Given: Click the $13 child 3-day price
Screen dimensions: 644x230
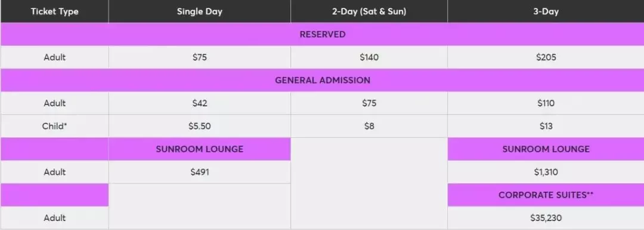Looking at the screenshot, I should tap(546, 126).
